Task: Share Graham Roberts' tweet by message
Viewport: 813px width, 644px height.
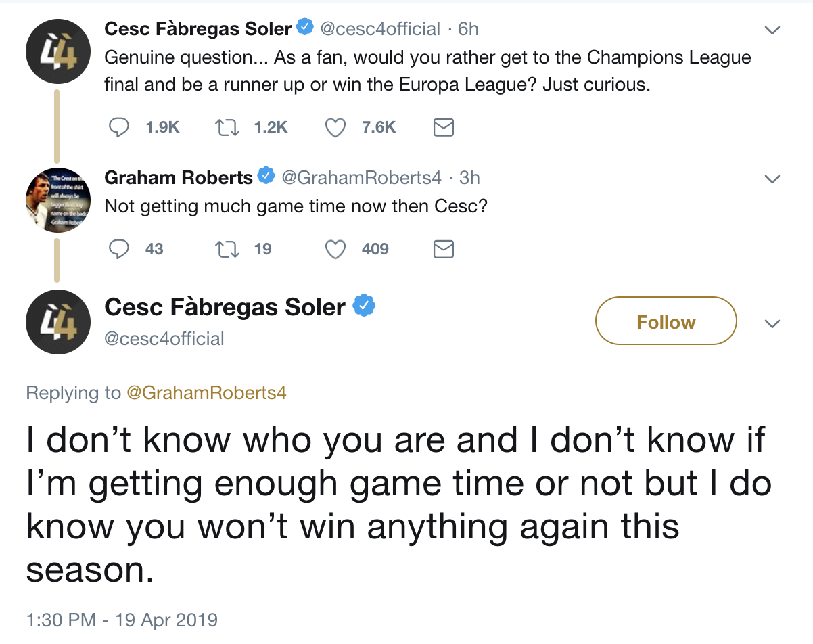Action: pos(443,249)
